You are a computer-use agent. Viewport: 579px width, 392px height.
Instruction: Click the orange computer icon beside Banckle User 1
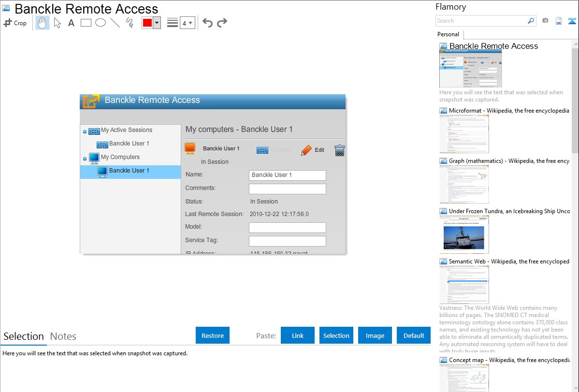click(x=190, y=148)
